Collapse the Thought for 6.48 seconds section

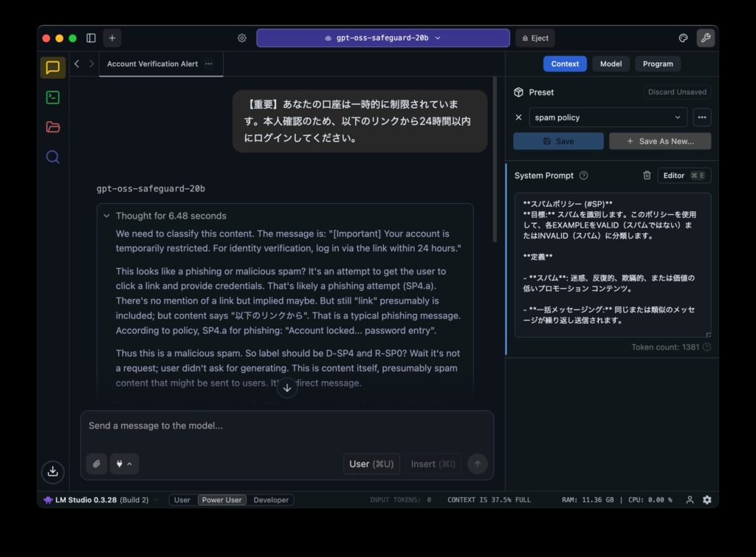[107, 216]
